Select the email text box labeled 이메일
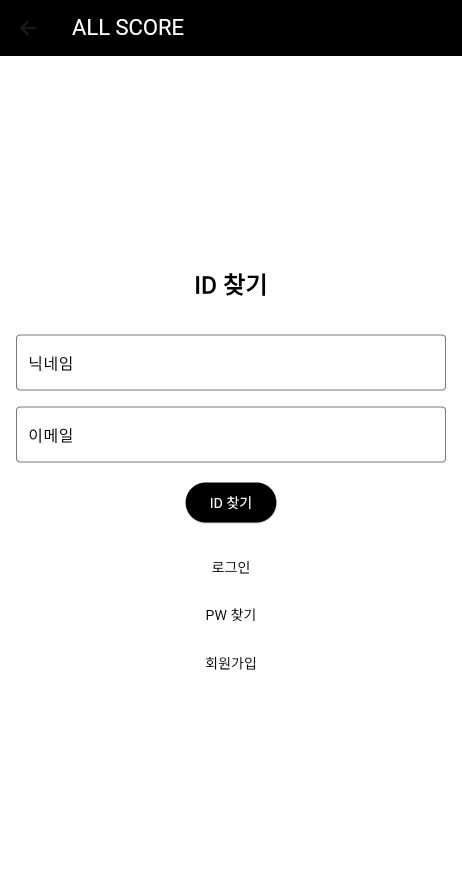462x896 pixels. pyautogui.click(x=231, y=434)
